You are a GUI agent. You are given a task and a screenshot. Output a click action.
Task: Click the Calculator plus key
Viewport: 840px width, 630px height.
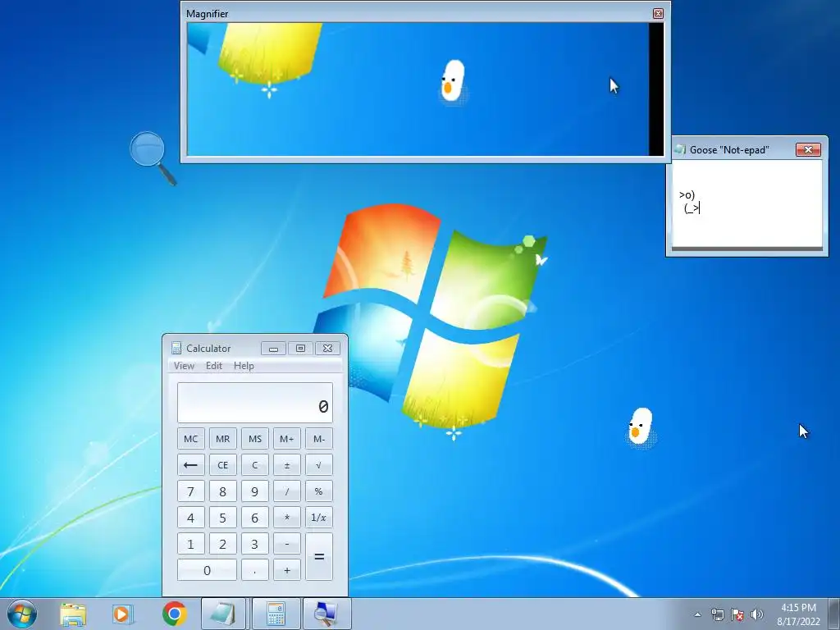(286, 571)
